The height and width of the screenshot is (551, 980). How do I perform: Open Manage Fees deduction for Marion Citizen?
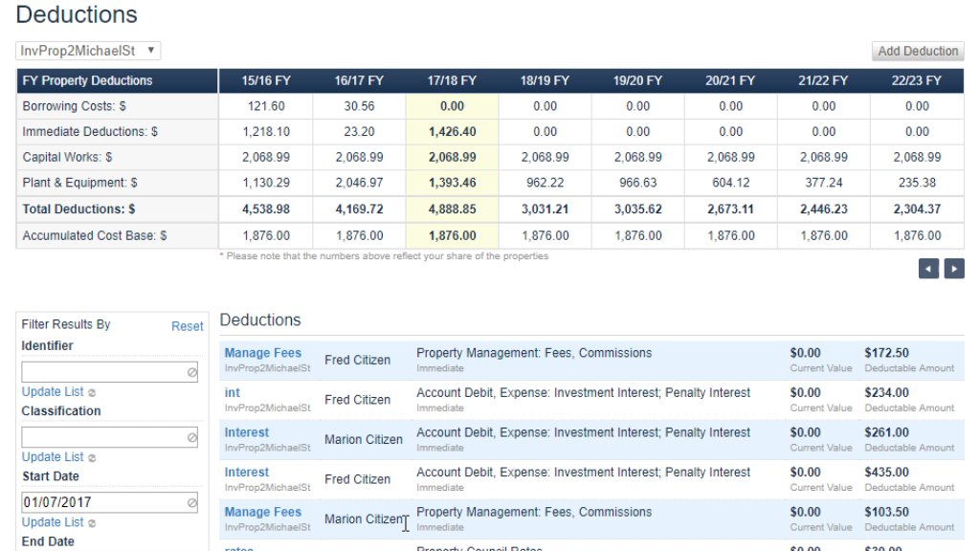pyautogui.click(x=262, y=512)
